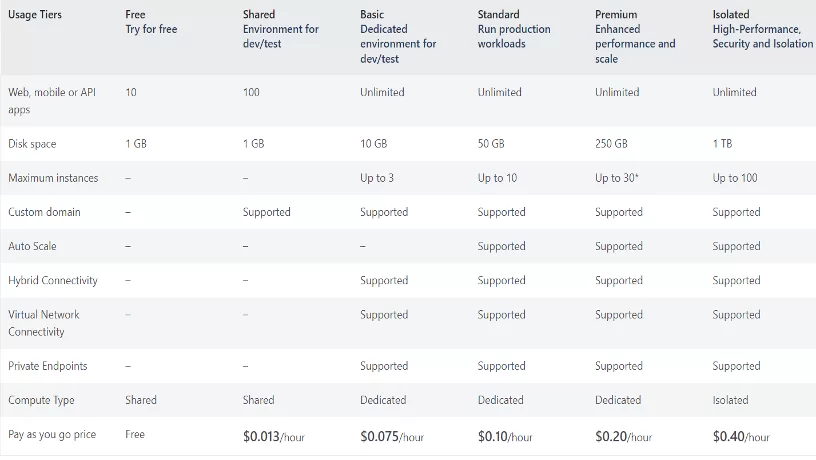
Task: Click the $0.10/hour Standard price
Action: tap(505, 436)
